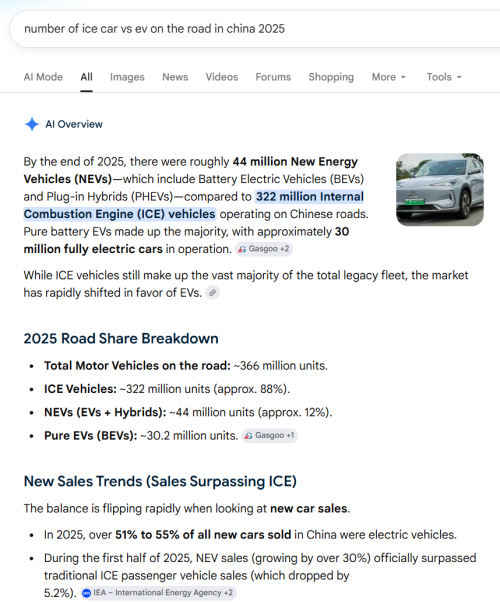Image resolution: width=500 pixels, height=604 pixels.
Task: Open the electric car thumbnail image
Action: click(440, 190)
